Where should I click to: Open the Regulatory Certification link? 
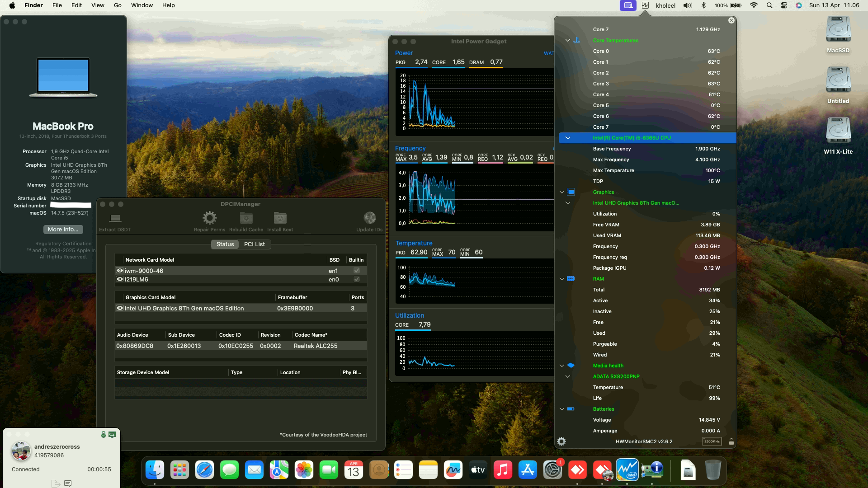click(x=63, y=244)
